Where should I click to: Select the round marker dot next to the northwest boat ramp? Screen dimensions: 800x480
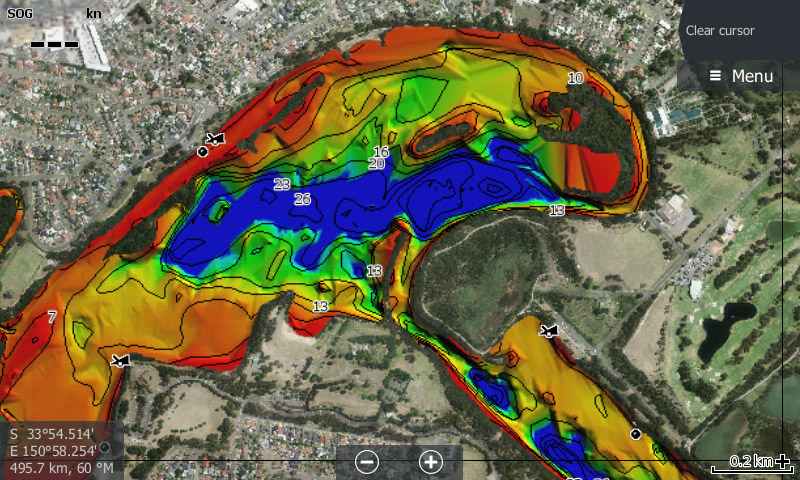[203, 151]
